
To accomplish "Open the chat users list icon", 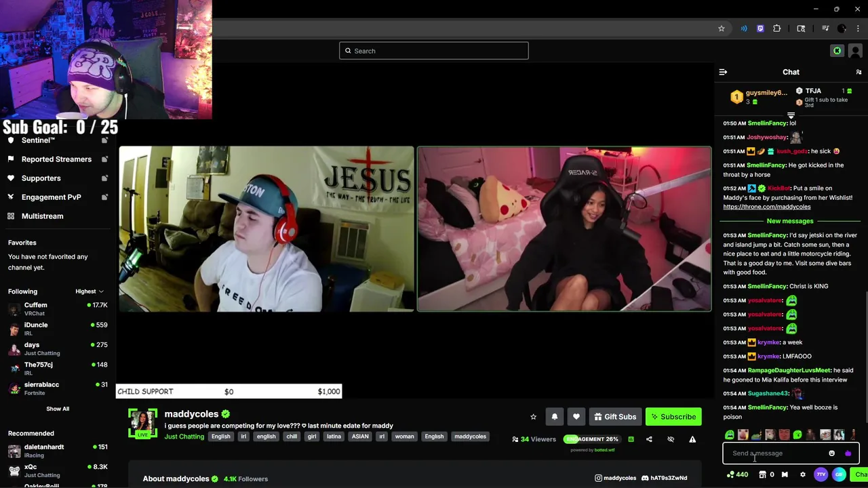I will (x=859, y=72).
